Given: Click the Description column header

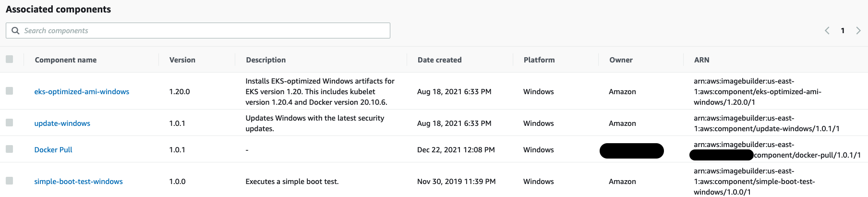Looking at the screenshot, I should [266, 60].
